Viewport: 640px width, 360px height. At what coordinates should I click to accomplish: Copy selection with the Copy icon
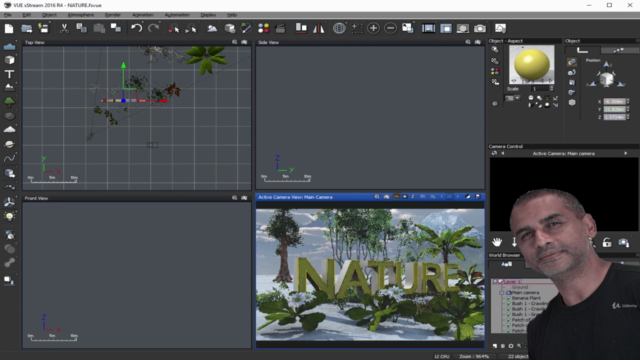pyautogui.click(x=82, y=28)
